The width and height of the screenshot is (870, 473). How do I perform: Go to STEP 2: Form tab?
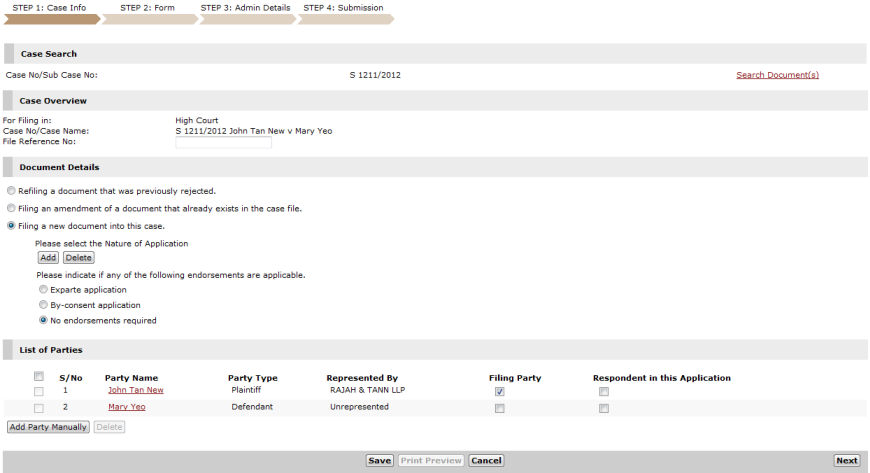pyautogui.click(x=147, y=8)
